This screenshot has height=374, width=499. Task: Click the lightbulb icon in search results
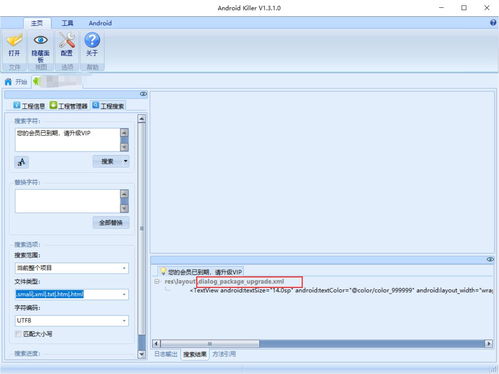point(163,271)
